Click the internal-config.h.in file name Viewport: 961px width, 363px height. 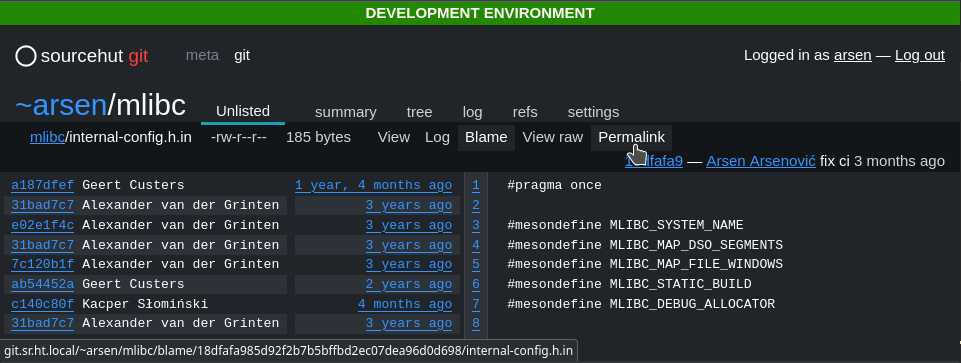(130, 137)
